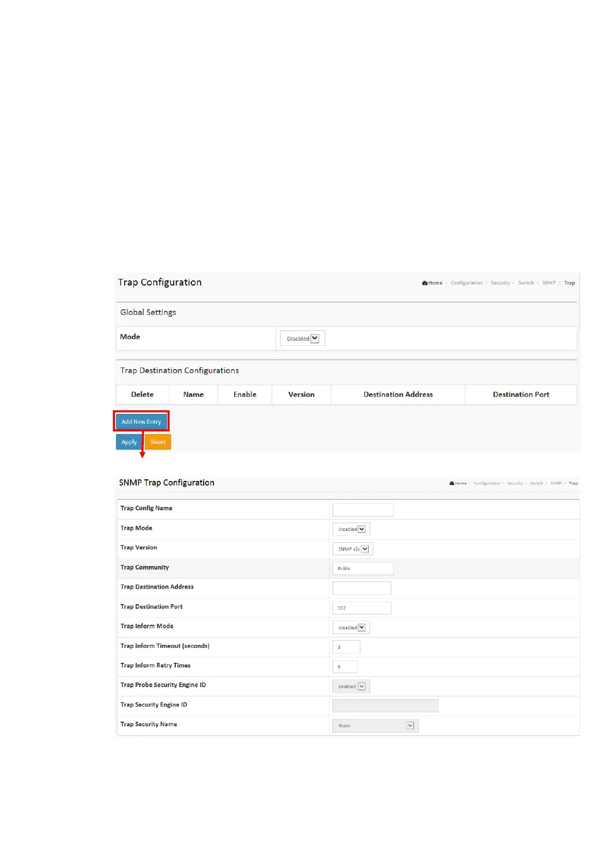This screenshot has width=614, height=868.
Task: Click the Enable column header
Action: click(245, 394)
